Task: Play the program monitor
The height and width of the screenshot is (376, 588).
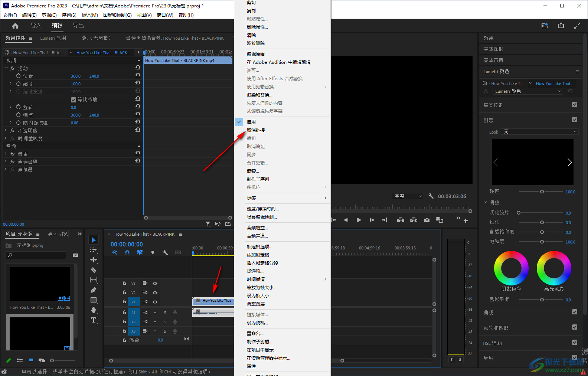Action: [359, 220]
